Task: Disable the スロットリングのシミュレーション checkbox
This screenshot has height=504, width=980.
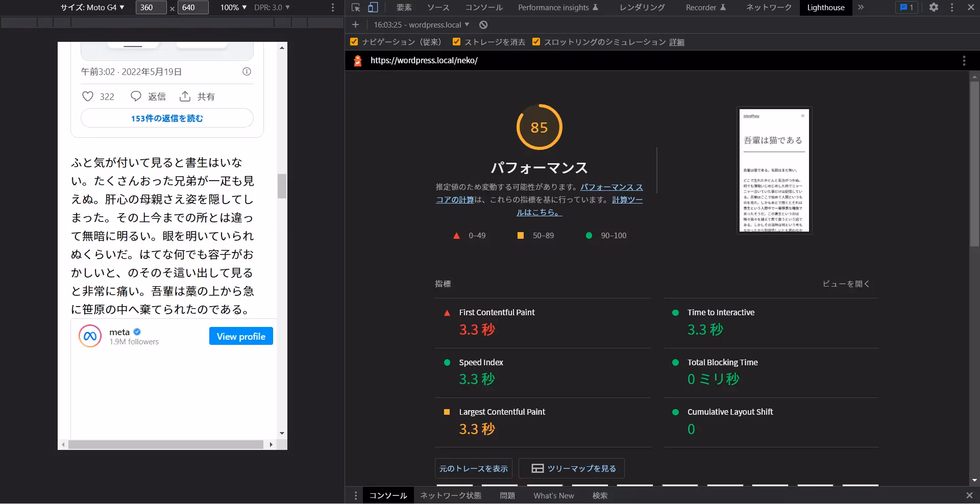Action: [536, 42]
